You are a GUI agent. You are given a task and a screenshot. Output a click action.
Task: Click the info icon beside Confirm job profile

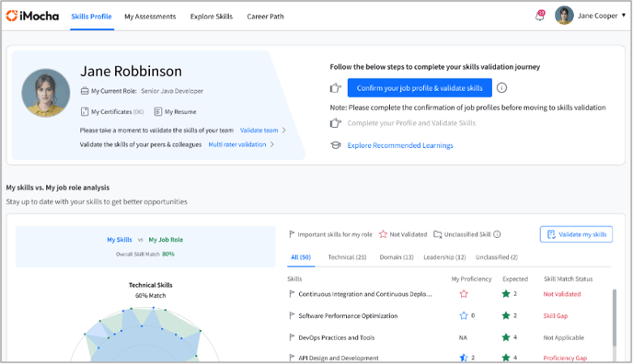pyautogui.click(x=501, y=87)
